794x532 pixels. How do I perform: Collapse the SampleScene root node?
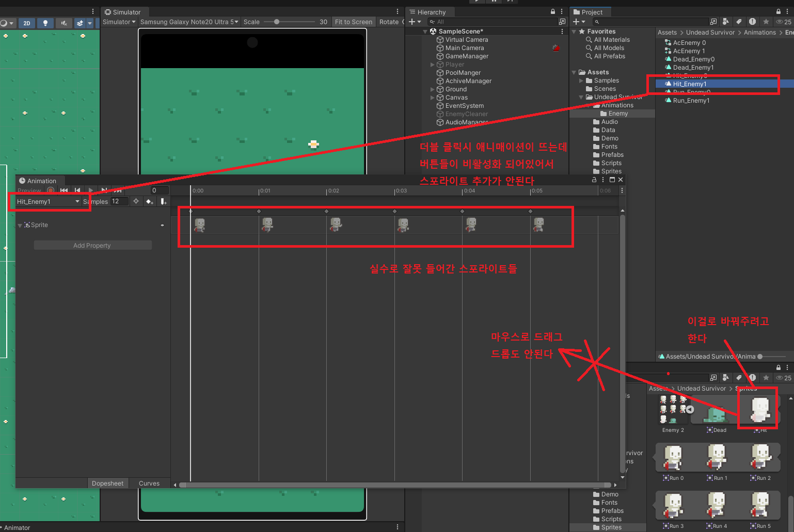pyautogui.click(x=425, y=31)
